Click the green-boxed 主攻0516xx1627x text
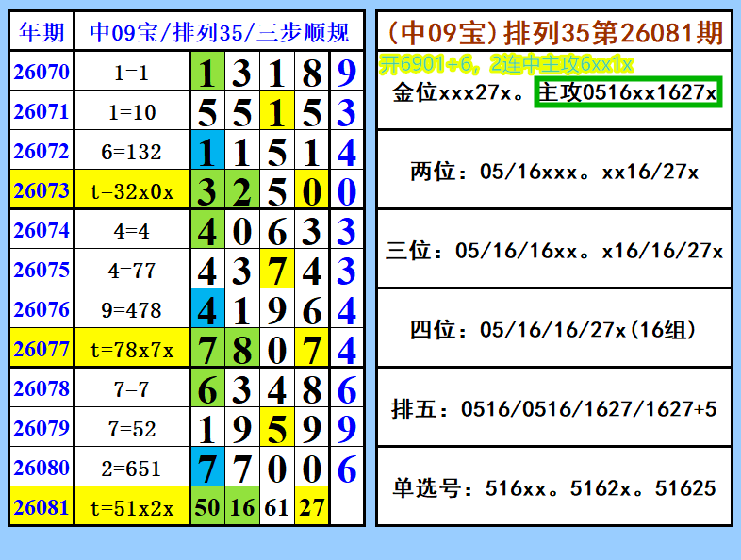Image resolution: width=741 pixels, height=560 pixels. click(x=627, y=92)
